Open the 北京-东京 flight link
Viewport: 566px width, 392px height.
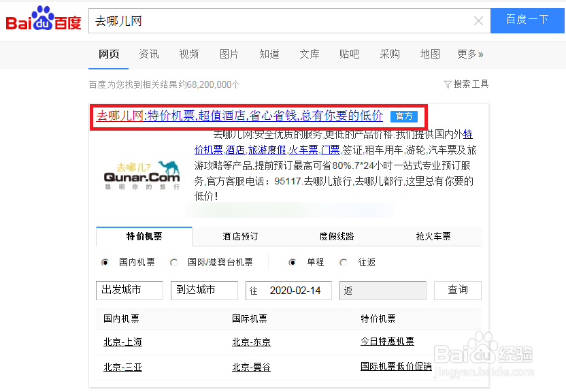tap(251, 342)
